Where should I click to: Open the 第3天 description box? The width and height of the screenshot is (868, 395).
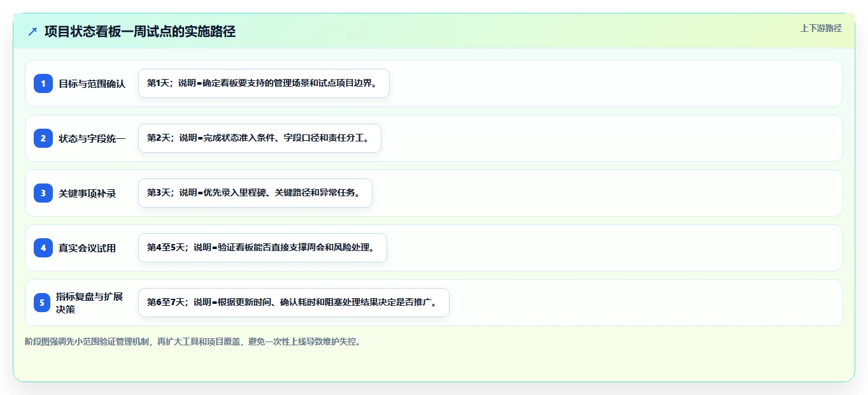255,193
